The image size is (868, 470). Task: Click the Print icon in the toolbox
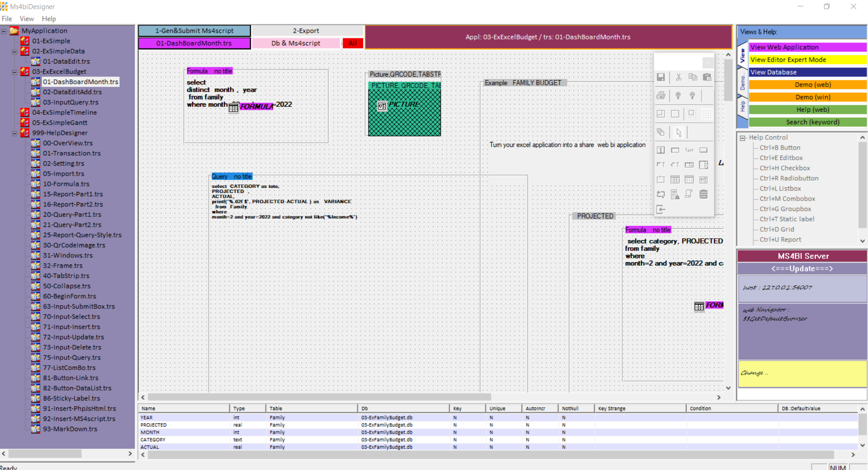point(661,95)
